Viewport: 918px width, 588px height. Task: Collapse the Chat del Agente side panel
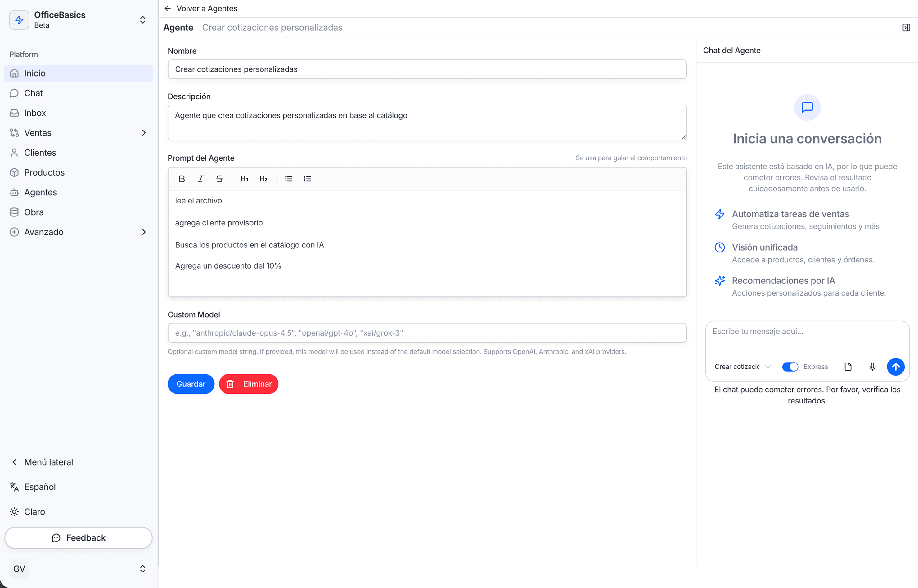(906, 28)
